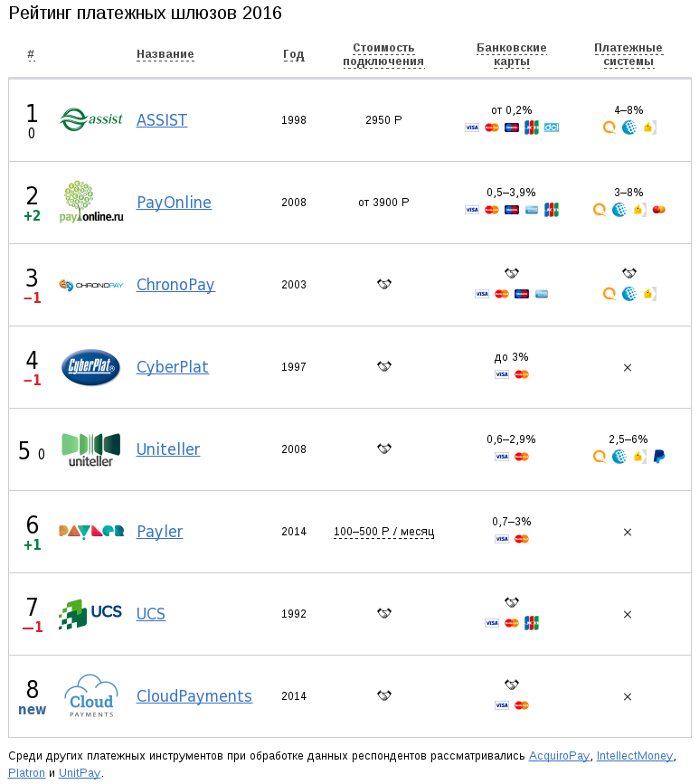Click the UCS logo

tap(90, 614)
